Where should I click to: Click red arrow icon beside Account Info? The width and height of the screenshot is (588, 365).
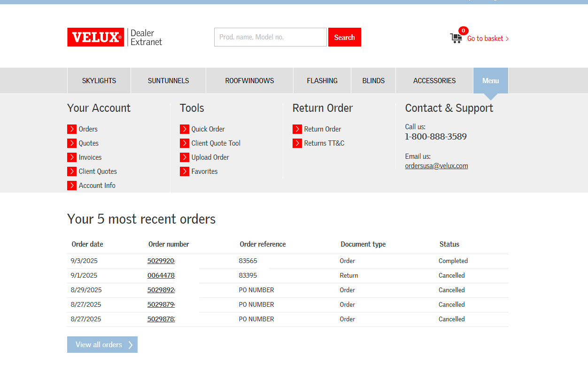(72, 186)
